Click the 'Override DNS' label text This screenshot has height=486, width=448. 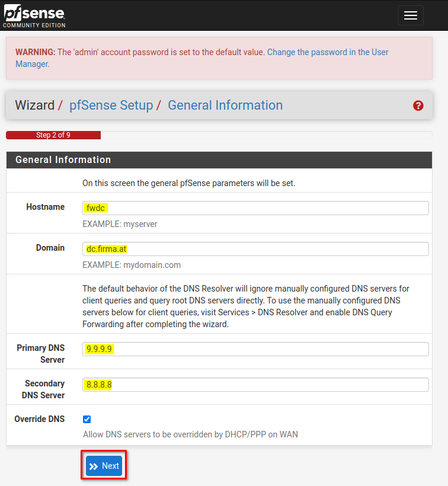click(x=39, y=419)
